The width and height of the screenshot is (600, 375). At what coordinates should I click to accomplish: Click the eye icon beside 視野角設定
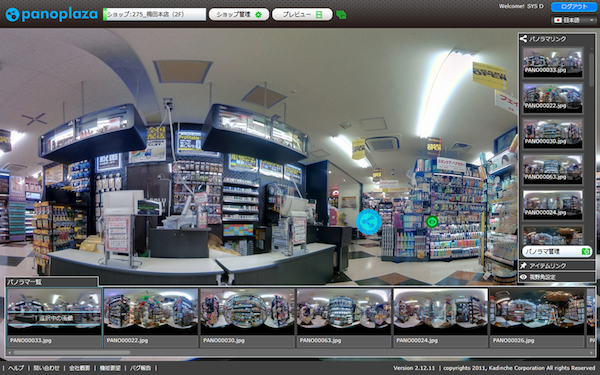pos(523,277)
